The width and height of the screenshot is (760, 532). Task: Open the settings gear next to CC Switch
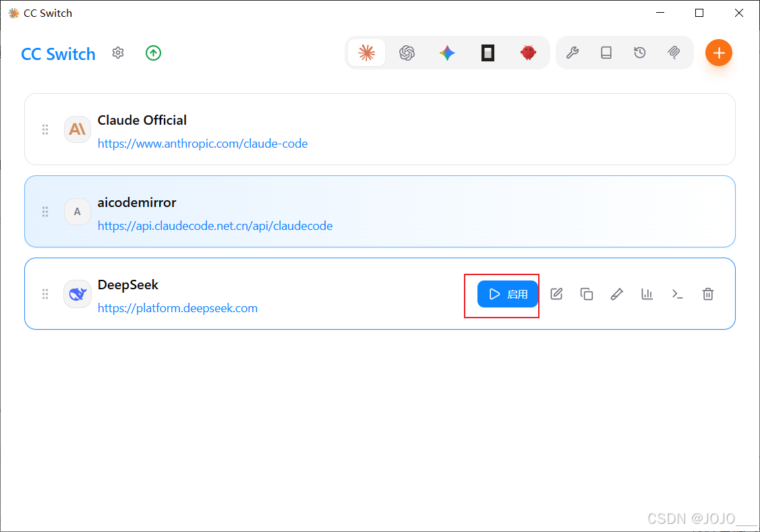tap(118, 53)
